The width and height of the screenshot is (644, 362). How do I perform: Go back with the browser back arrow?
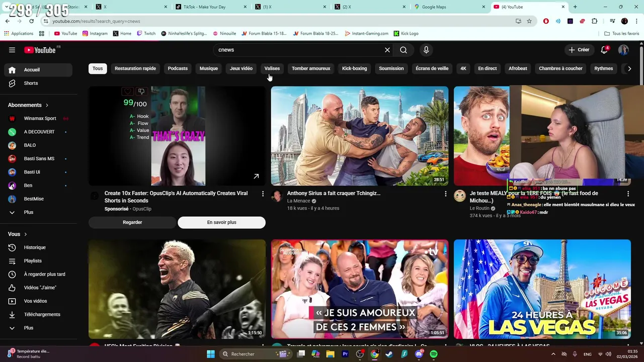tap(7, 21)
